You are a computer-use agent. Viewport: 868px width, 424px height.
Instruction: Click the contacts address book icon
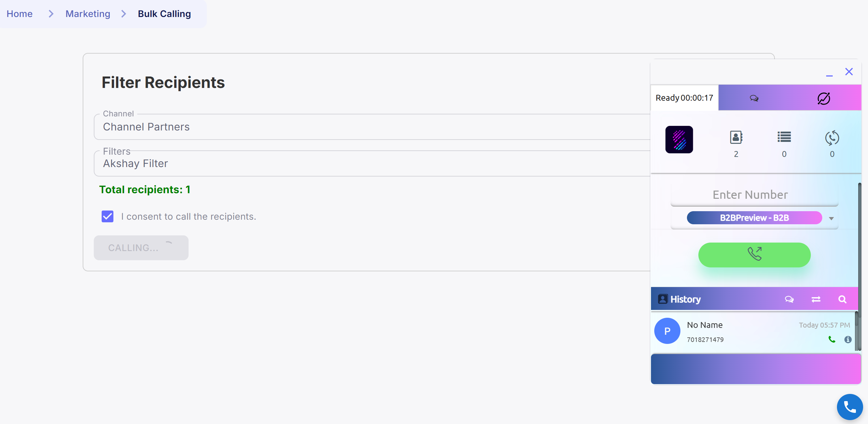[x=736, y=138]
